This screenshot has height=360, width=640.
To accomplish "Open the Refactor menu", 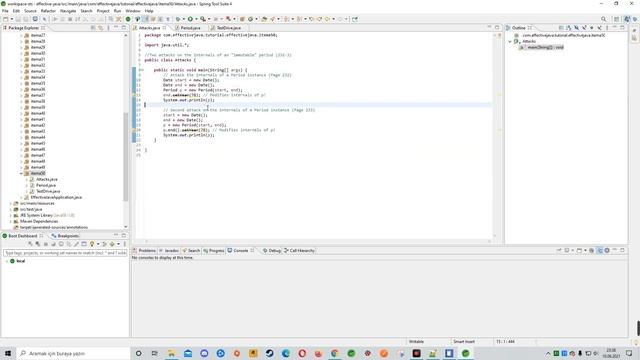I will coord(48,11).
